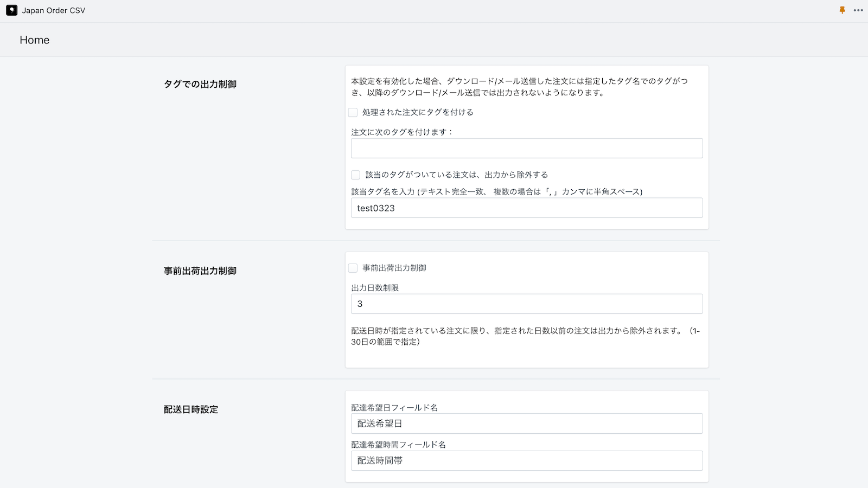Click the 配送希望日 field name input

(x=526, y=423)
